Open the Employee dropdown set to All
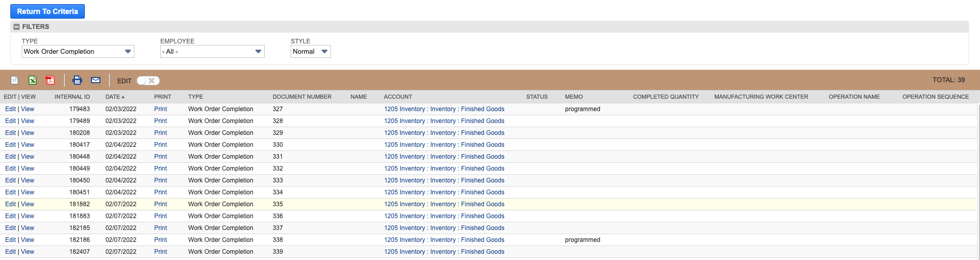Viewport: 980px width, 260px height. click(x=213, y=52)
